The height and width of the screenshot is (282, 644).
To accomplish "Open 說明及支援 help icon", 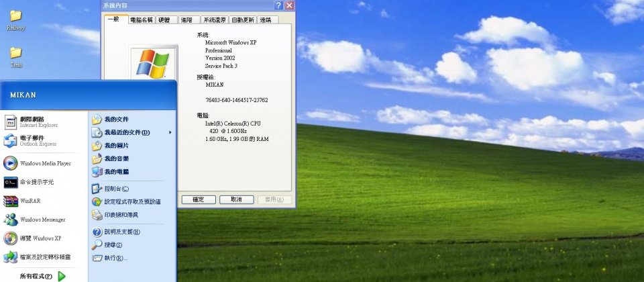I will point(97,232).
